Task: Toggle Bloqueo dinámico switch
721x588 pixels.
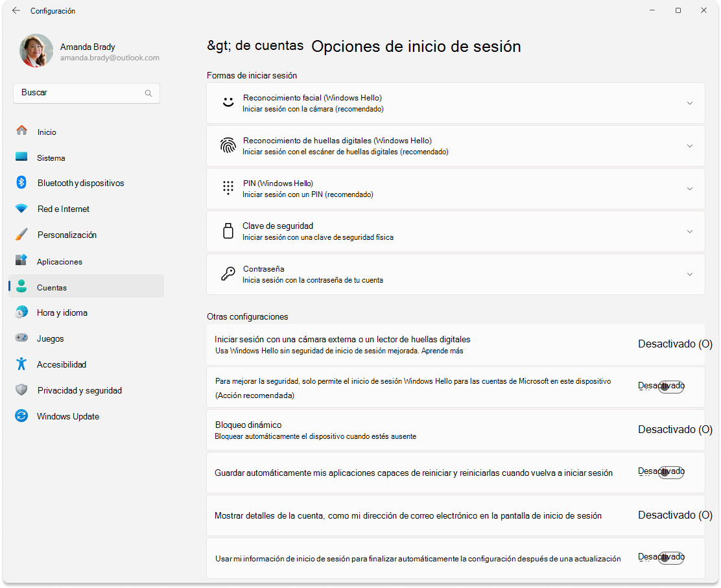Action: tap(675, 429)
